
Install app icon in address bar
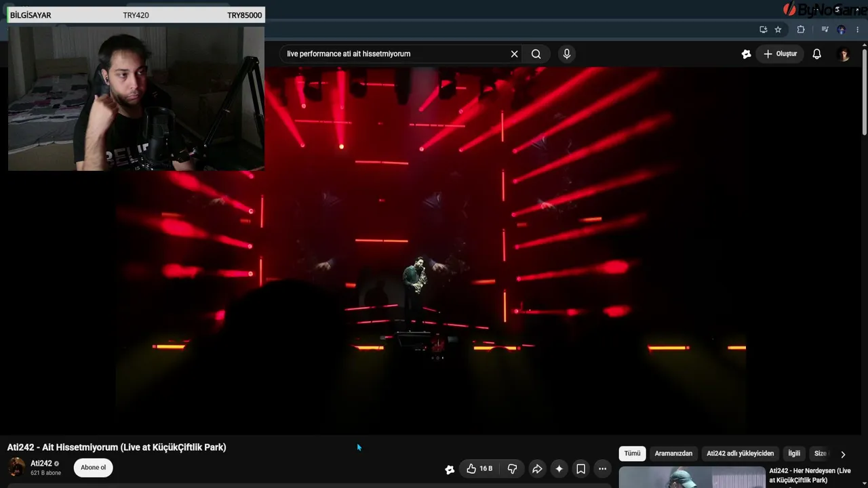(764, 29)
